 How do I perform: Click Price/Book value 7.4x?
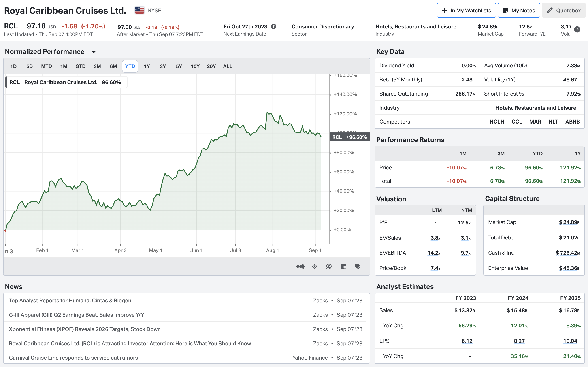pos(435,268)
